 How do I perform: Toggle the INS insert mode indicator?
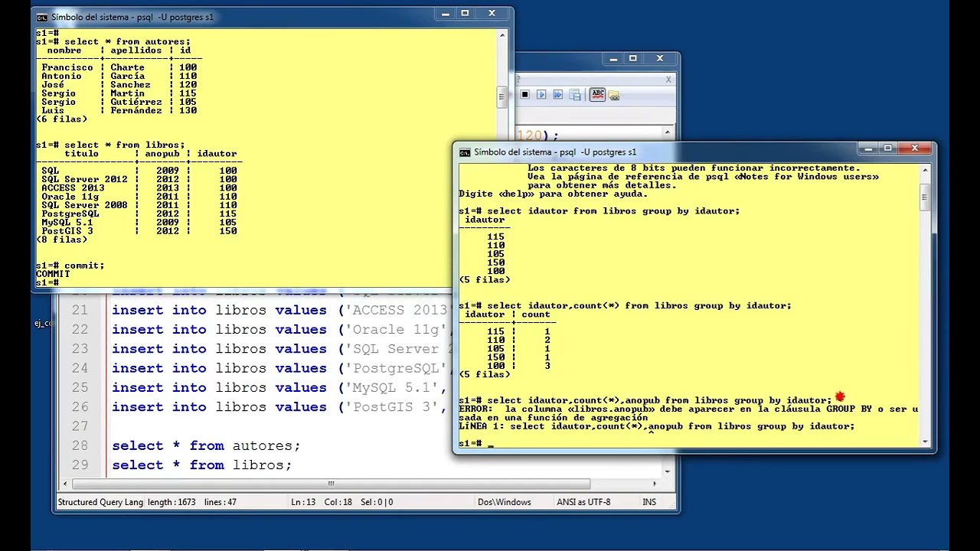pos(649,502)
